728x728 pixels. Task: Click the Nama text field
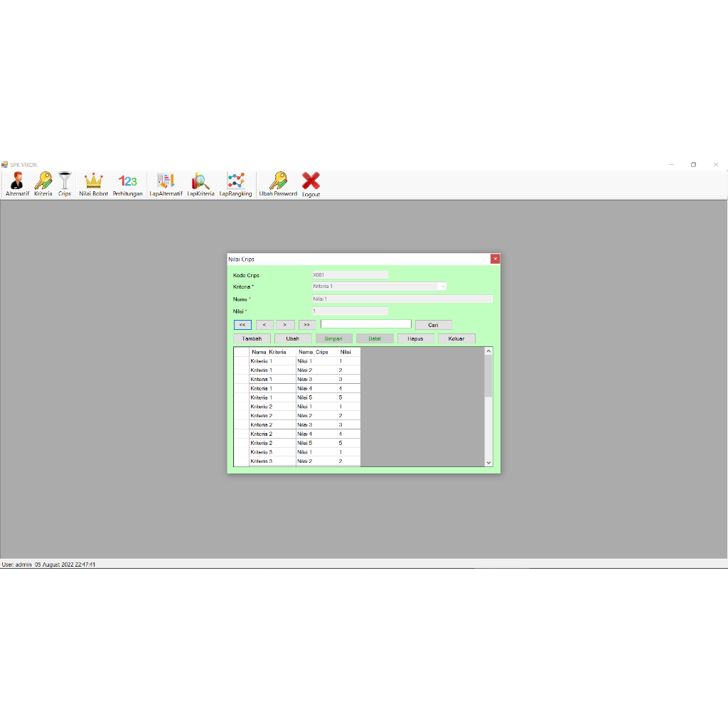(402, 299)
